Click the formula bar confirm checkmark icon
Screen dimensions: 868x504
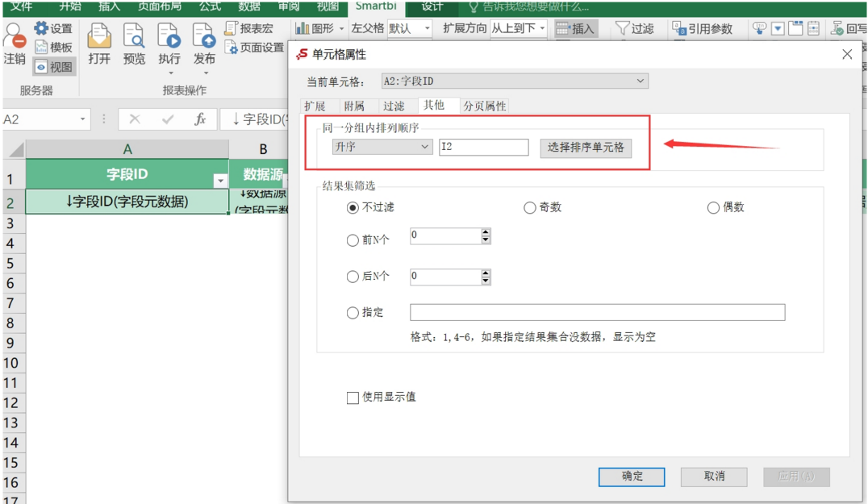[x=168, y=119]
